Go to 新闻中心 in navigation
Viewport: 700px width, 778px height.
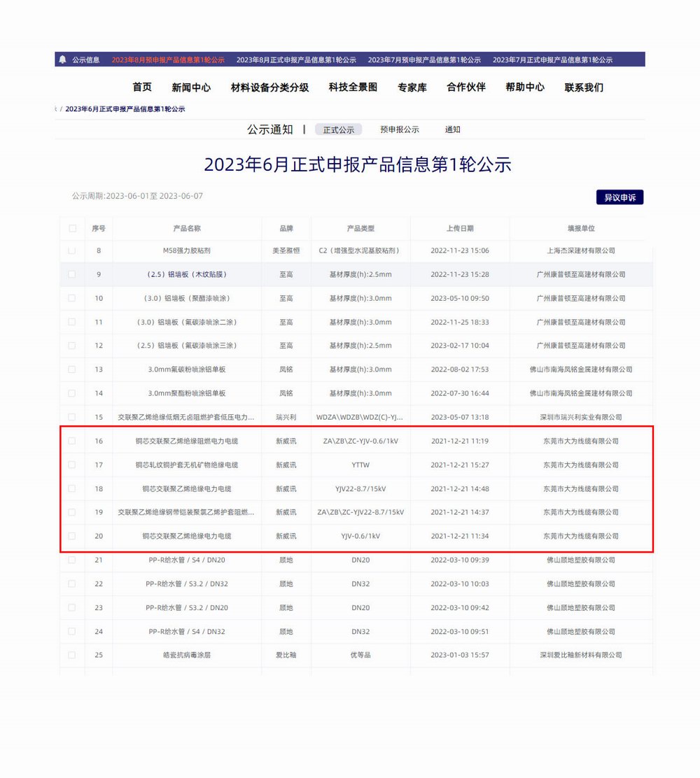191,87
